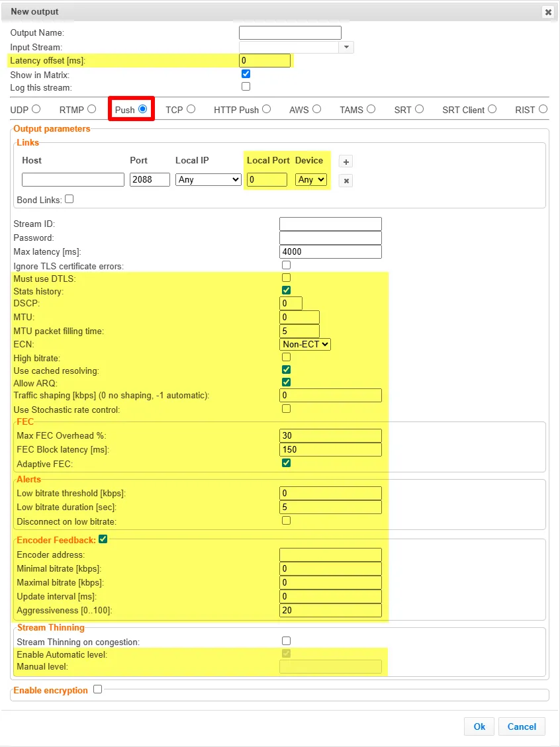Screen dimensions: 560x747
Task: Pick the SRT Client output type
Action: [x=492, y=109]
